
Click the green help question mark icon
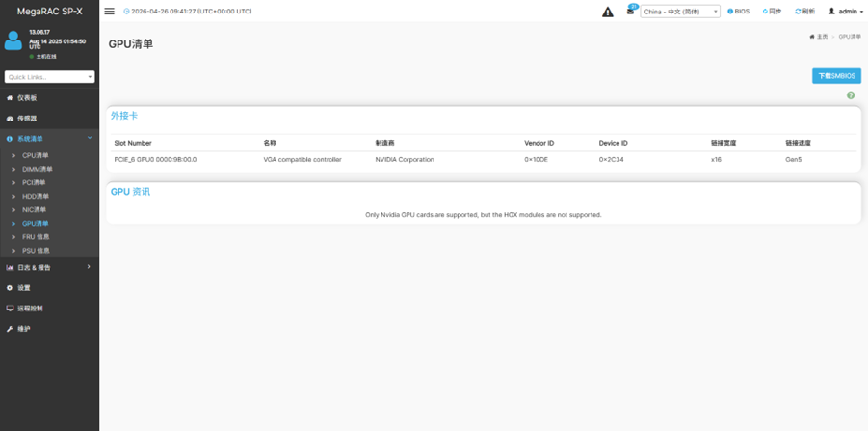(851, 95)
